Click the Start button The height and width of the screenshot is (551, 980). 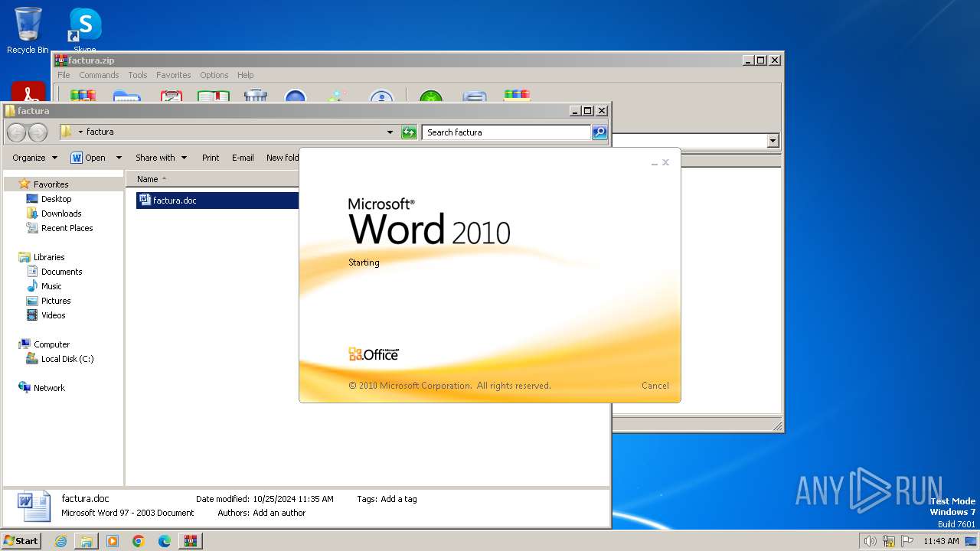(21, 541)
